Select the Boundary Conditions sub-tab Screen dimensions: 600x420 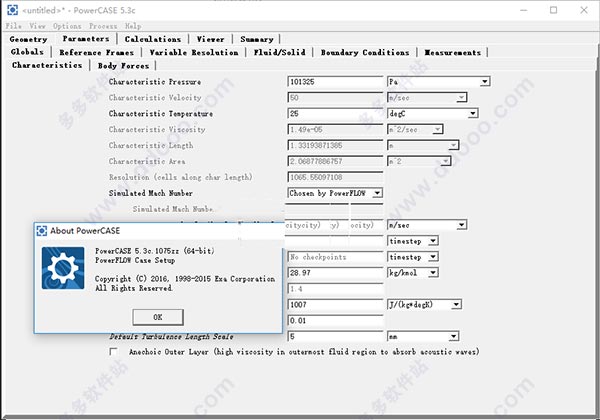pos(365,52)
